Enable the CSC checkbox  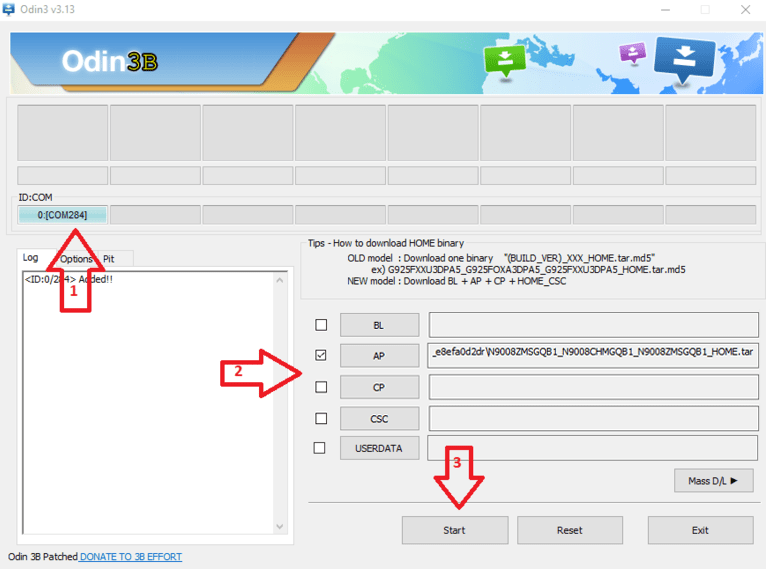tap(321, 418)
